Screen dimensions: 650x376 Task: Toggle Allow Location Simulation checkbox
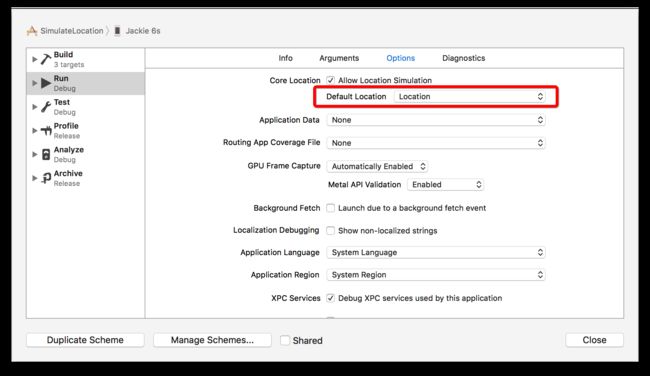(330, 80)
